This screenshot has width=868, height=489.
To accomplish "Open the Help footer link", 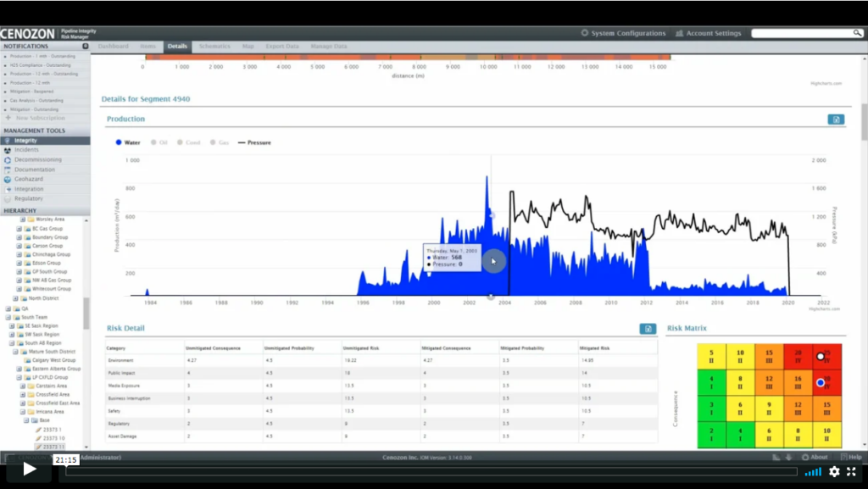I will (x=851, y=458).
